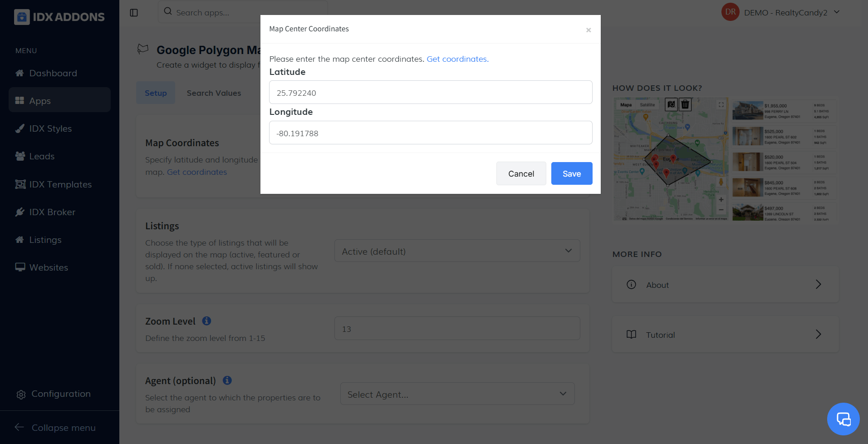Open IDX Styles in the sidebar
This screenshot has width=868, height=444.
(50, 128)
